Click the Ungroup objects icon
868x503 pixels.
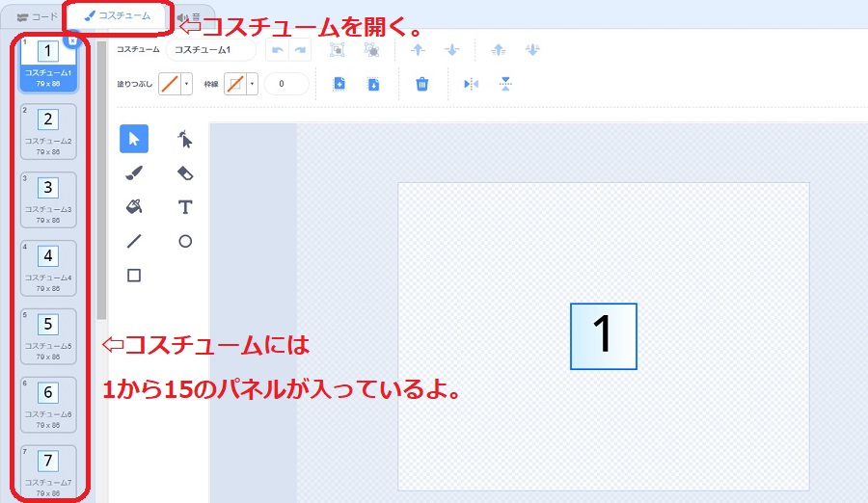(x=371, y=50)
